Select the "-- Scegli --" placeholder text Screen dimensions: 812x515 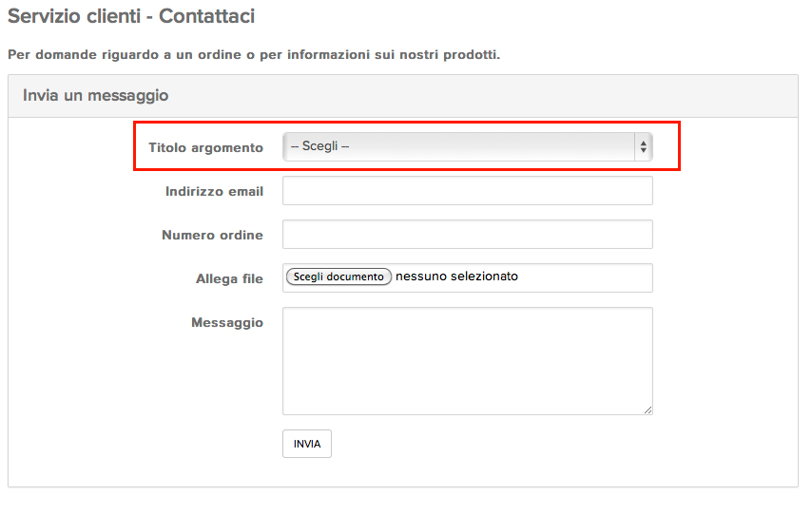[320, 147]
